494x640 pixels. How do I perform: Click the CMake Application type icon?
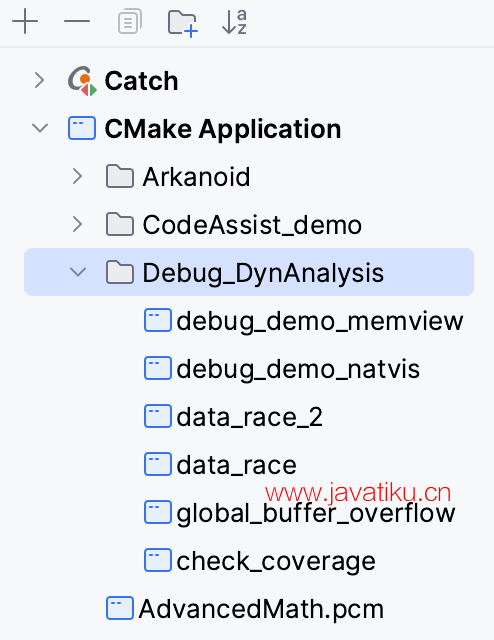82,129
